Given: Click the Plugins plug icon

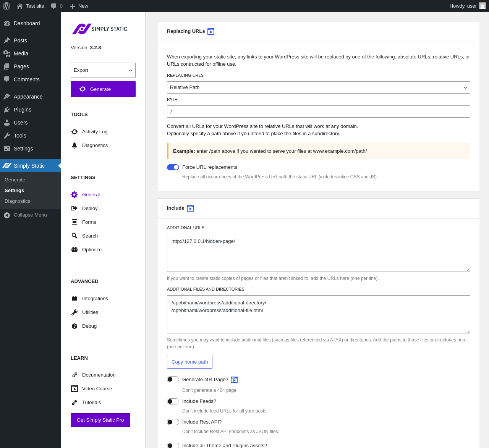Looking at the screenshot, I should (x=7, y=110).
